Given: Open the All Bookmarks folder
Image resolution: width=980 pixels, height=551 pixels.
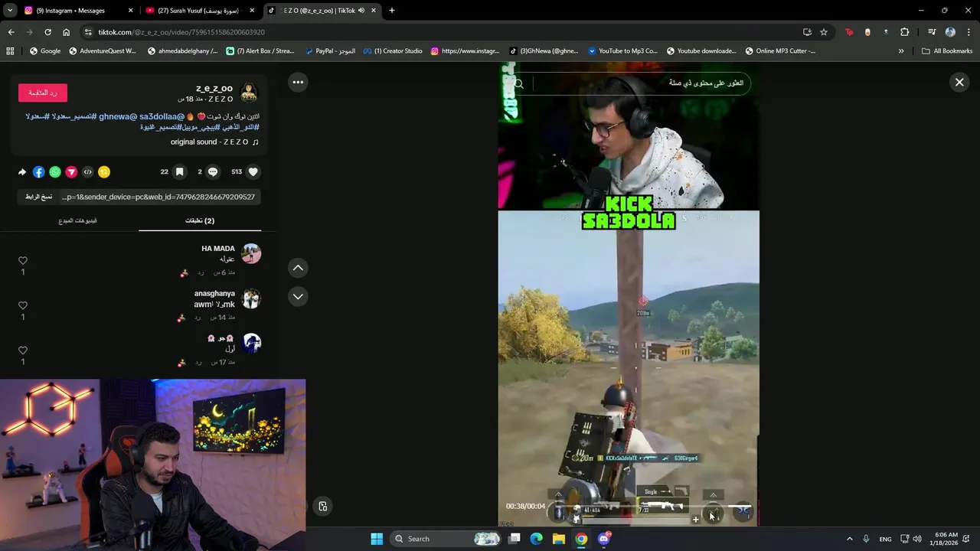Looking at the screenshot, I should tap(947, 51).
